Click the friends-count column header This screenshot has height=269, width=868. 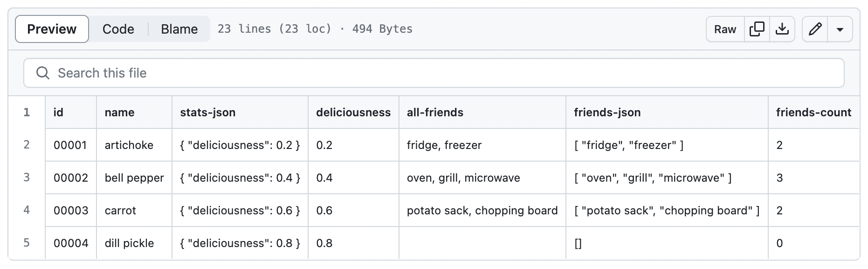tap(814, 112)
